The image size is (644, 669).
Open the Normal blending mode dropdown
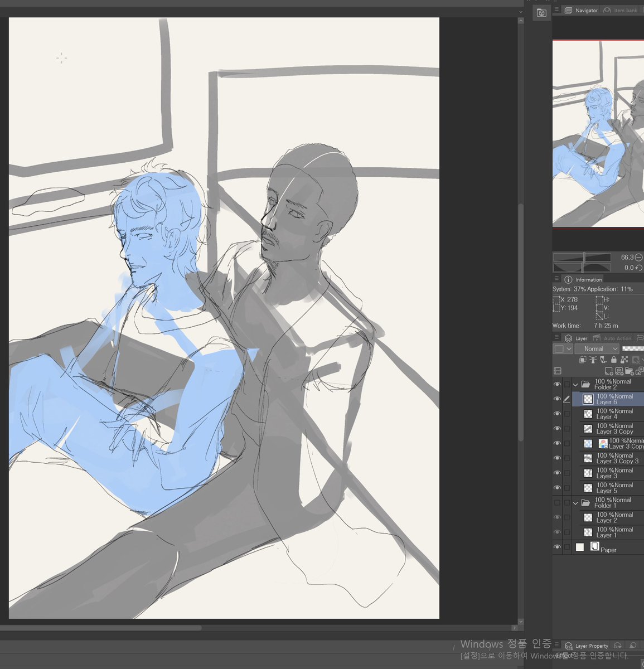pos(597,348)
